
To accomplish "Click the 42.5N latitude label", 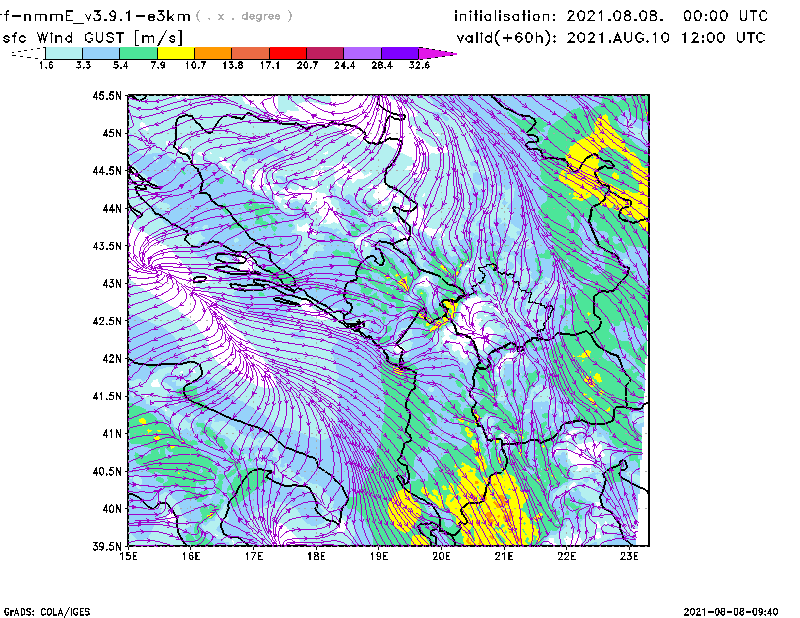I will coord(107,321).
